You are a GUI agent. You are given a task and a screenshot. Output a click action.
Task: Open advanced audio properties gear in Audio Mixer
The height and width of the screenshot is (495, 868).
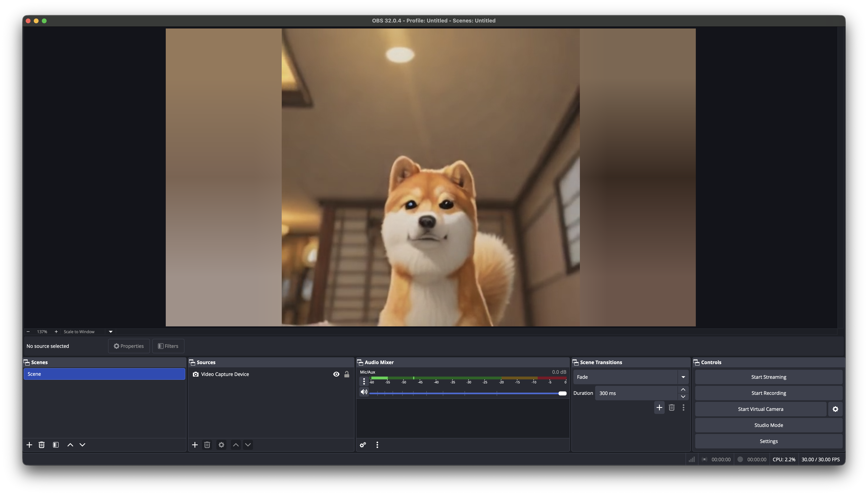click(362, 444)
